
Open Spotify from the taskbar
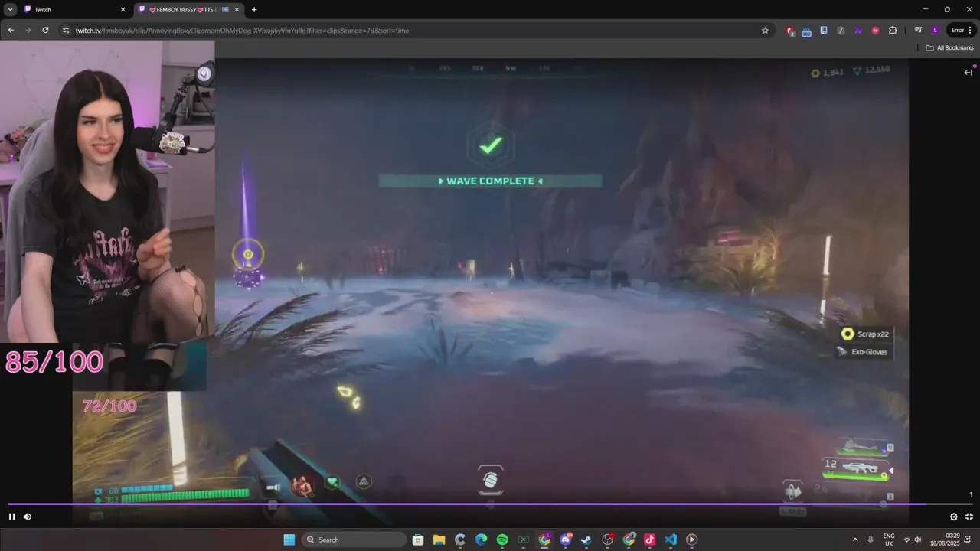[x=502, y=540]
